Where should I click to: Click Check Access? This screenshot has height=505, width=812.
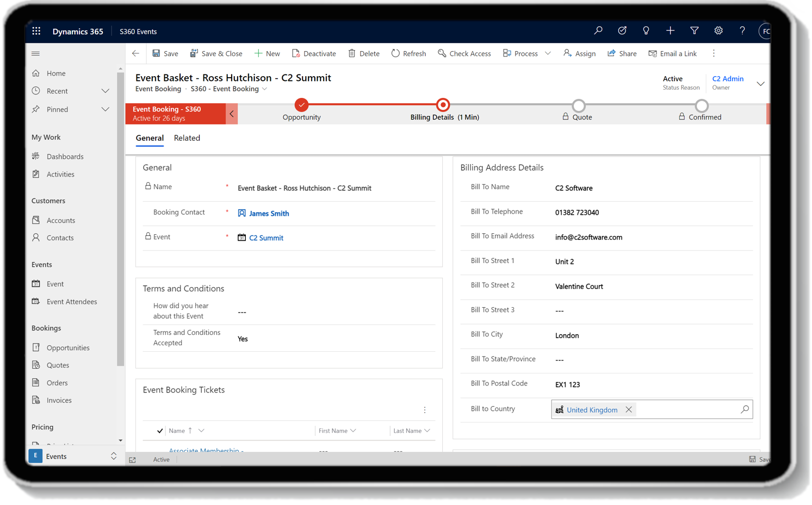[x=464, y=53]
